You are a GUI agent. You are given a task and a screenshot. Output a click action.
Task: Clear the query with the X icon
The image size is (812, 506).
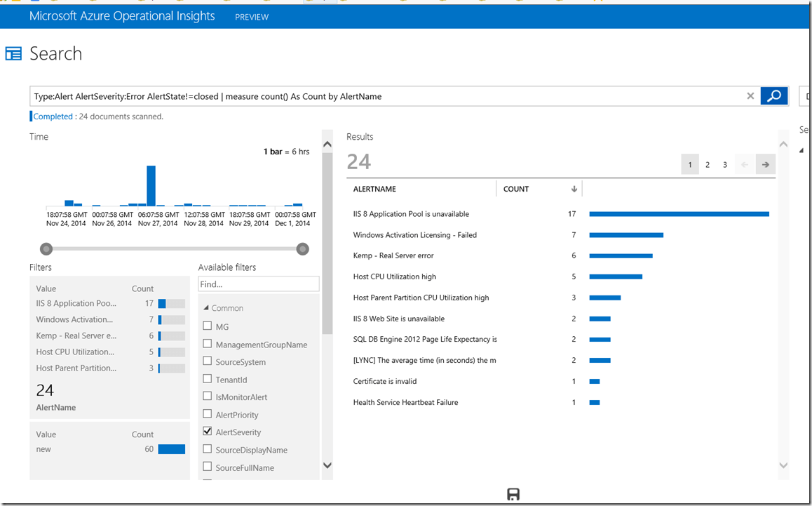750,96
